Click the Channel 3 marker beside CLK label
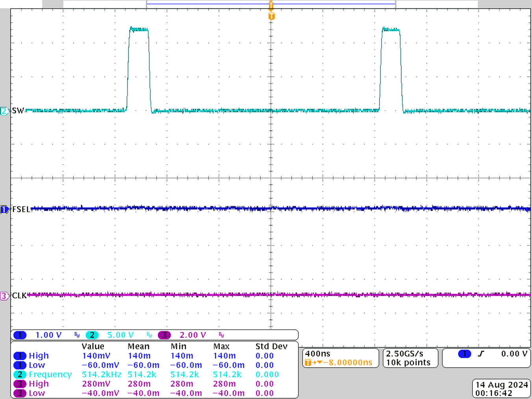This screenshot has height=399, width=532. coord(4,296)
